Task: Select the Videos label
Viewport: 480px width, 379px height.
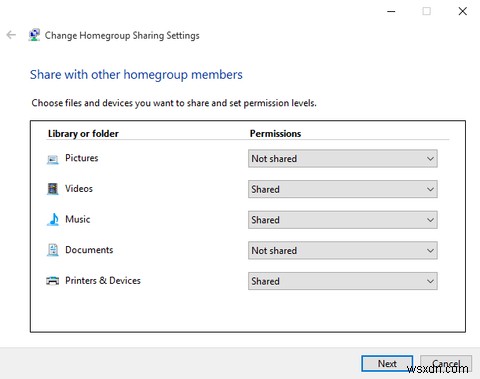Action: coord(79,189)
